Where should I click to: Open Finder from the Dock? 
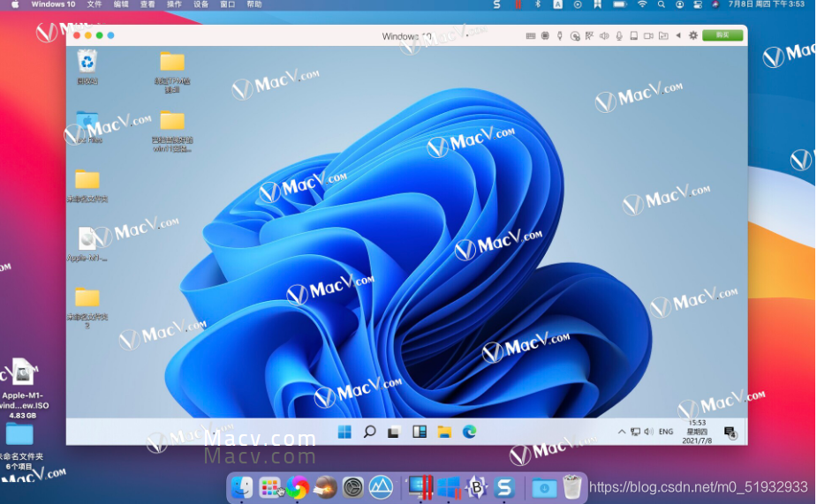coord(242,487)
